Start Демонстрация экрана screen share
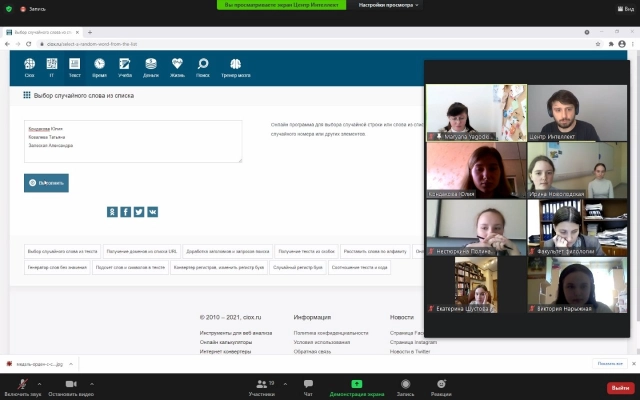Screen dimensions: 640x400 (x=357, y=388)
